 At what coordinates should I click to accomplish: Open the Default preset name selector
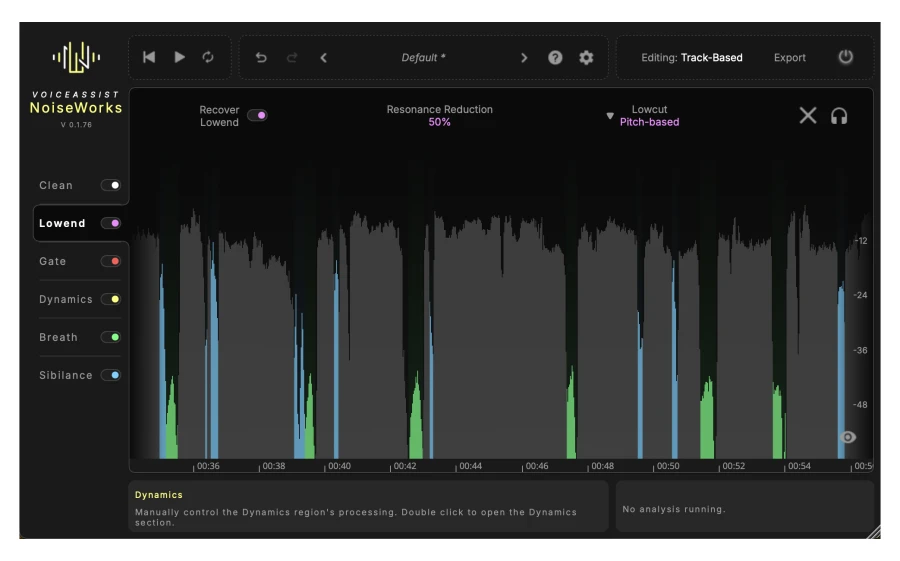pyautogui.click(x=423, y=57)
